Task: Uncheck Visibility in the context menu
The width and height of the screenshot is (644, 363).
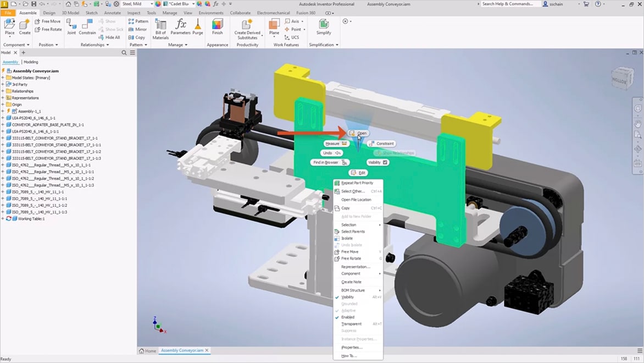Action: click(x=348, y=297)
